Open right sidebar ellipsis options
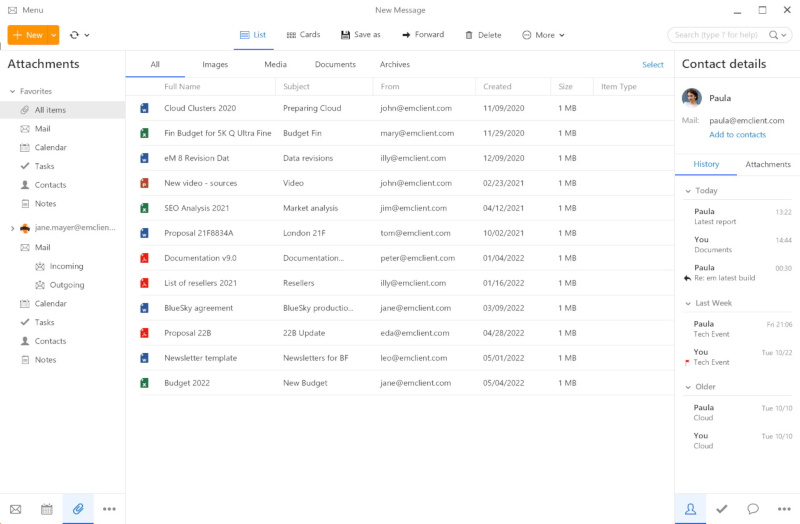Viewport: 800px width, 524px height. tap(784, 509)
